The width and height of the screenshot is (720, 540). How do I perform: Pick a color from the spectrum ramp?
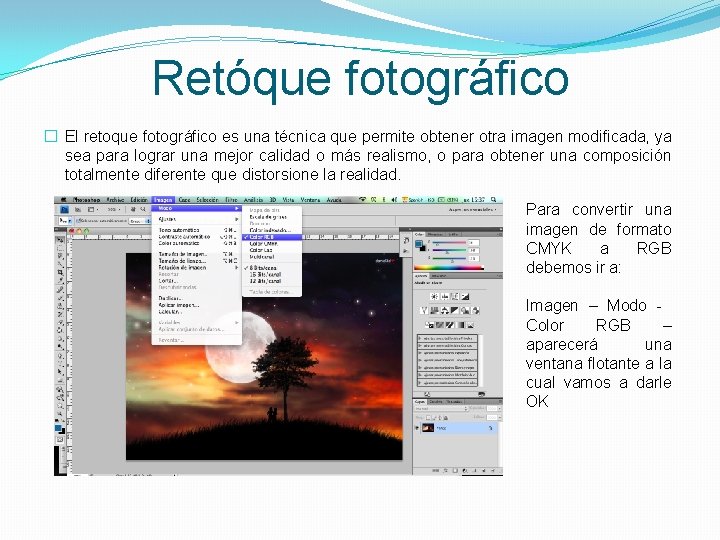tap(449, 267)
